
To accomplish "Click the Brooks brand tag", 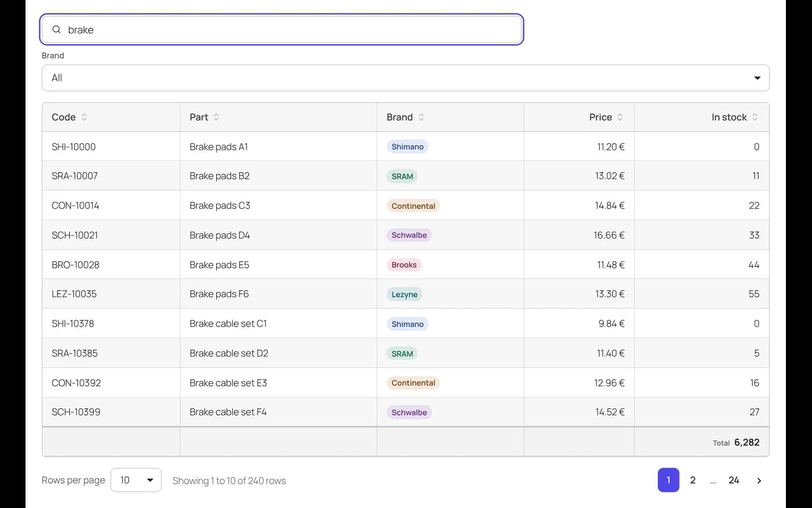I will (x=404, y=265).
